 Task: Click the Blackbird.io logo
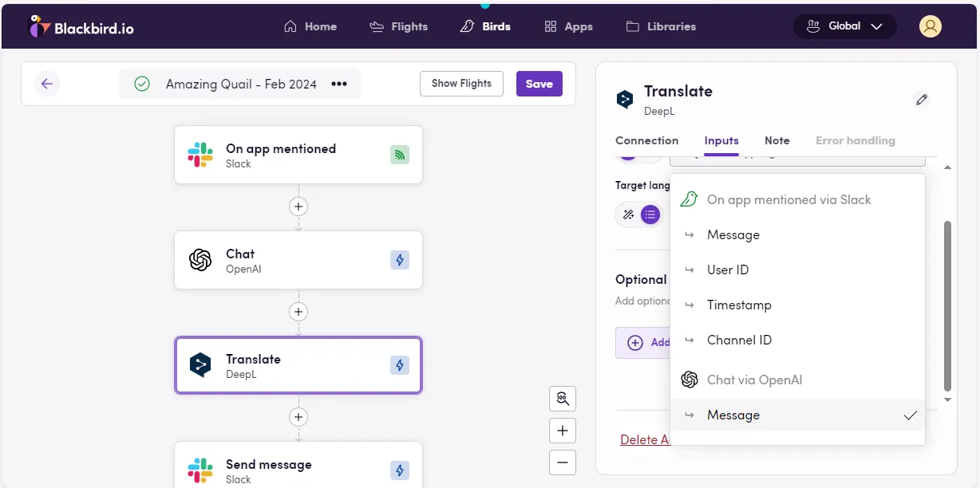80,26
